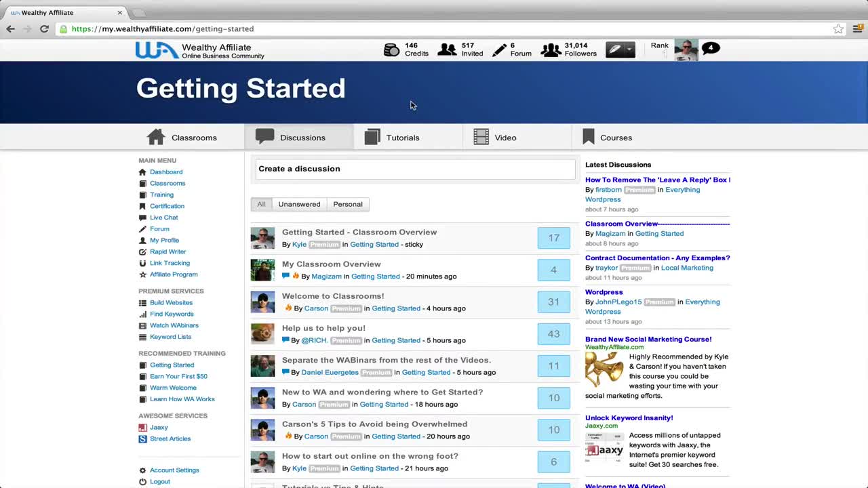Screen dimensions: 868x488
Task: Open My Classroom Overview discussion
Action: 332,264
